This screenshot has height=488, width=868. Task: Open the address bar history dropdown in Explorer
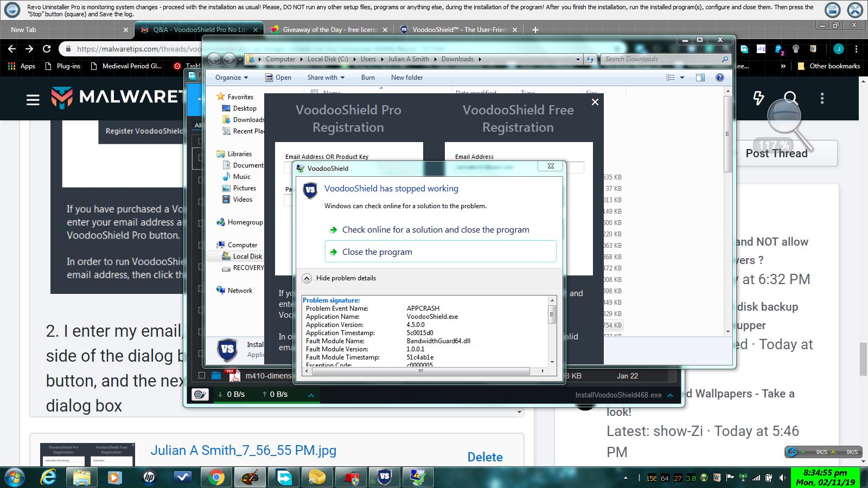(x=578, y=59)
